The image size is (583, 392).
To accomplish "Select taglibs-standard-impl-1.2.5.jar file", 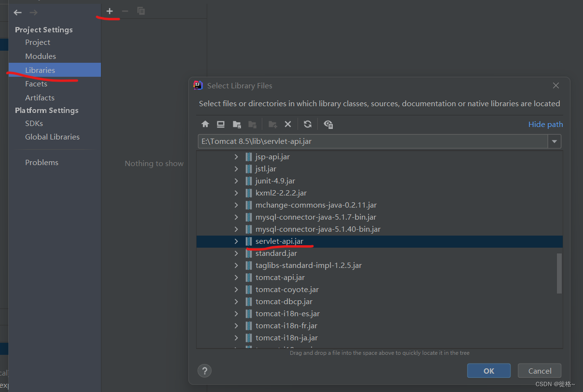I will coord(309,265).
